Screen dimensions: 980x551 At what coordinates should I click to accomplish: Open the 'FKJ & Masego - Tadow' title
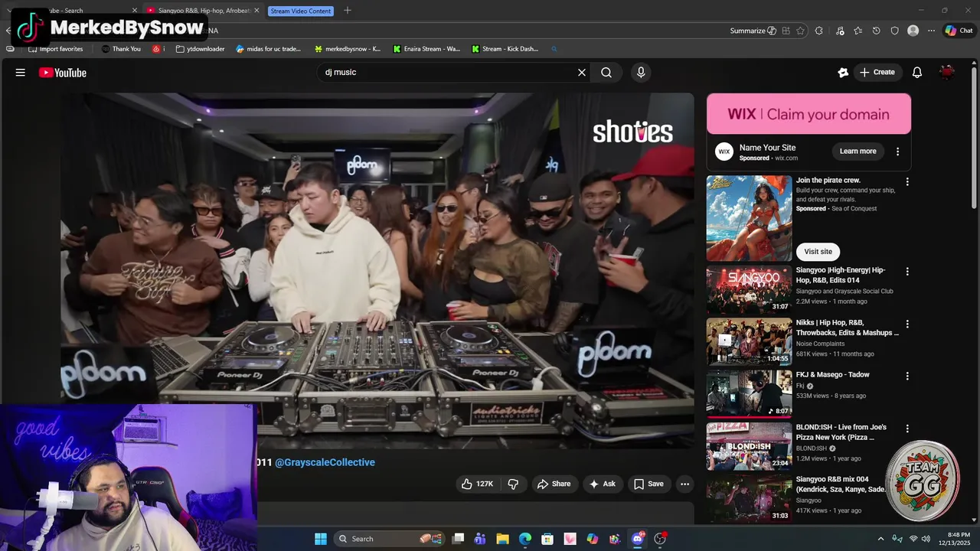832,375
